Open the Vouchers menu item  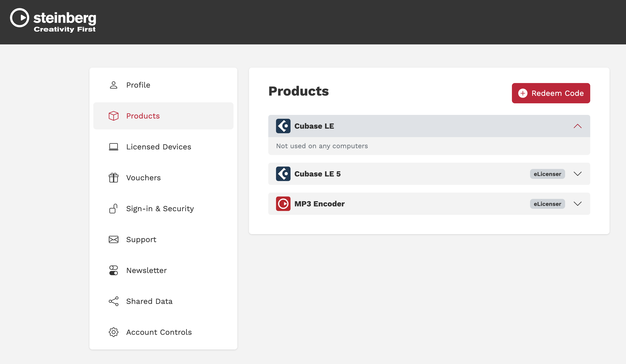pyautogui.click(x=143, y=178)
